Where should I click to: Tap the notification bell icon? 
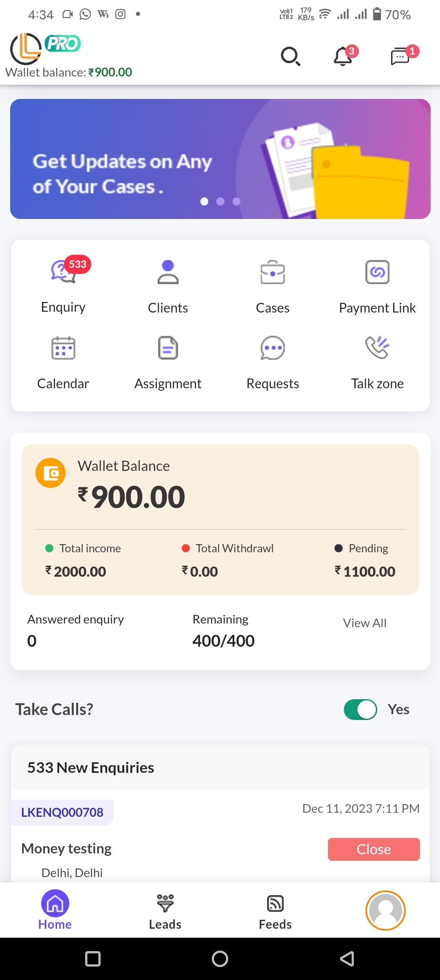click(343, 56)
